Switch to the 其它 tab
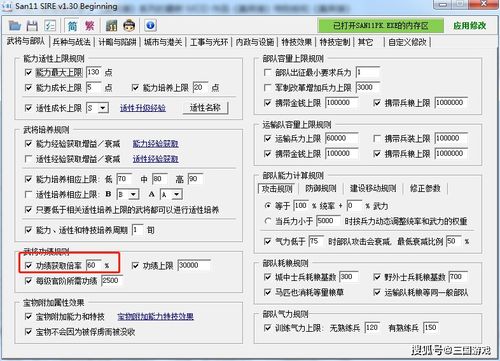The width and height of the screenshot is (500, 361). (365, 42)
